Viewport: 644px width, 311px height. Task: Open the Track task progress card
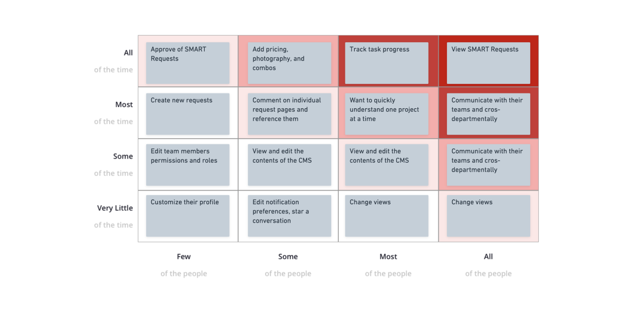(x=387, y=63)
